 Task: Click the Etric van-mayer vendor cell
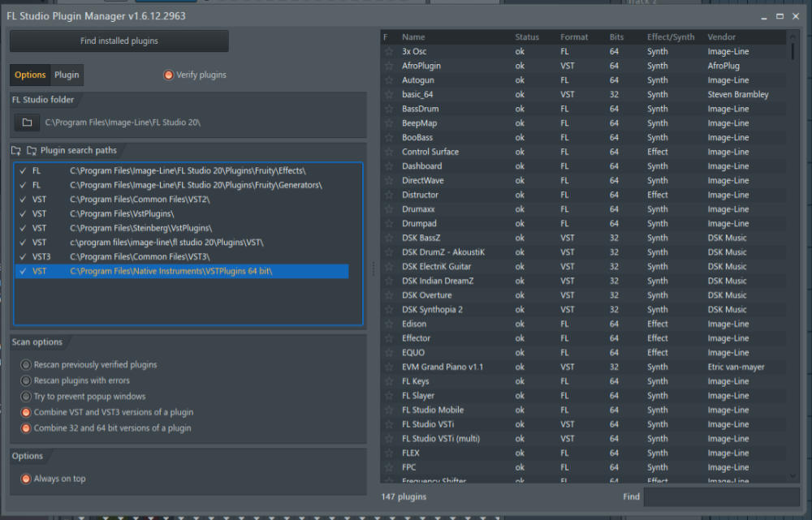point(736,367)
